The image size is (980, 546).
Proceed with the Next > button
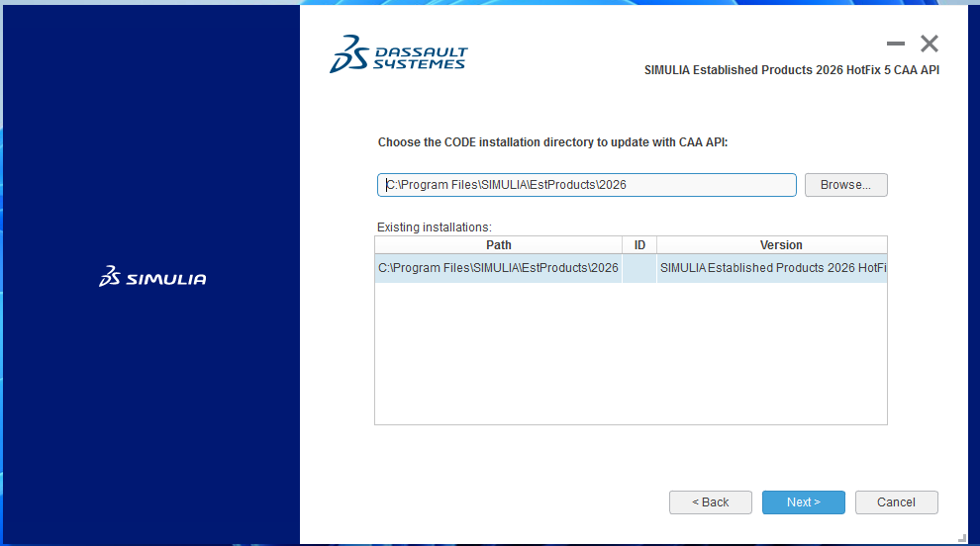click(803, 502)
